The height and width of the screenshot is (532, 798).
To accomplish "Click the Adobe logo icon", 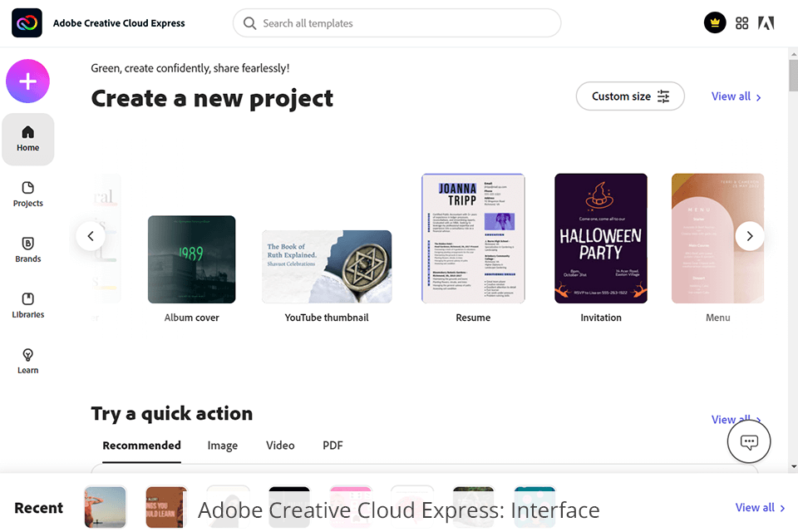I will click(x=766, y=23).
